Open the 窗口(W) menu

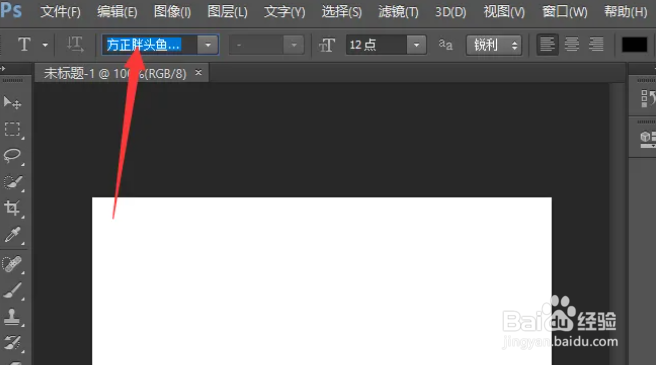(565, 11)
